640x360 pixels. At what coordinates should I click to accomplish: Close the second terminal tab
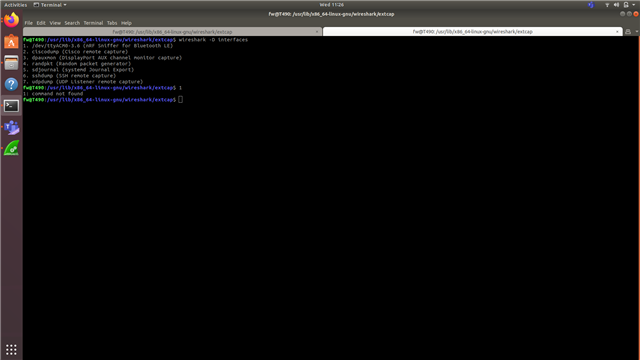[x=617, y=31]
